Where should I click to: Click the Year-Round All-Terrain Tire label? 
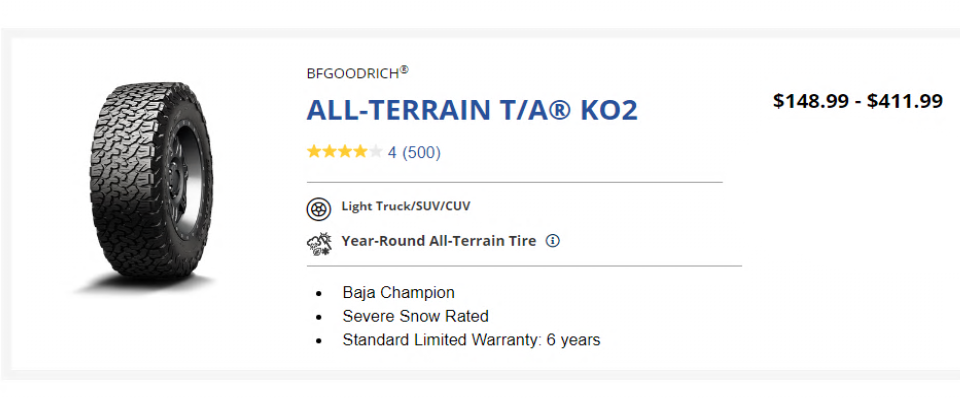tap(439, 241)
